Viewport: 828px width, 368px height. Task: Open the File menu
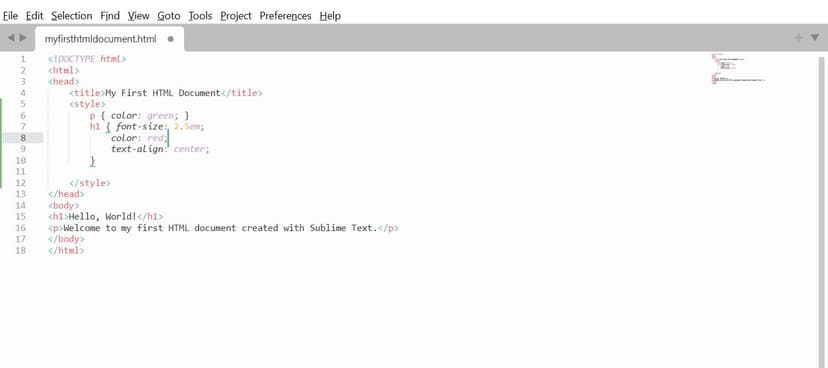[x=11, y=16]
